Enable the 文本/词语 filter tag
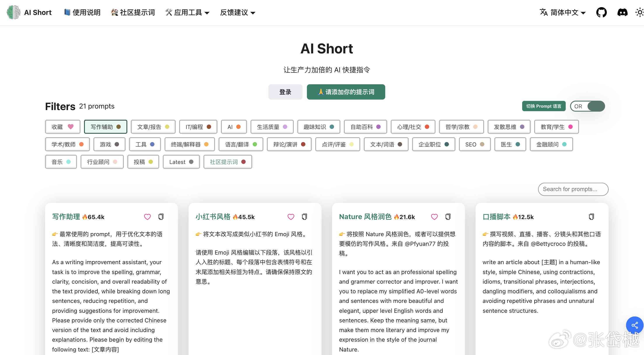This screenshot has height=355, width=644. point(386,144)
